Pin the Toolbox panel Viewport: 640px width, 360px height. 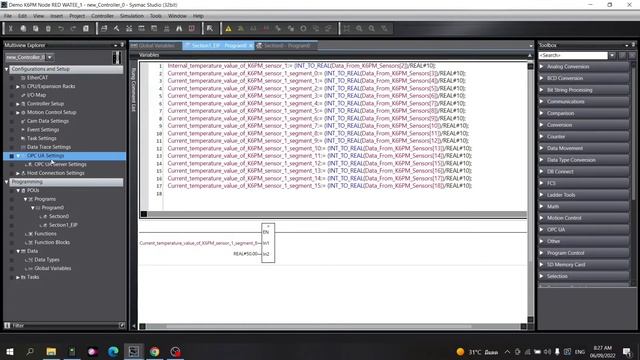click(x=633, y=45)
